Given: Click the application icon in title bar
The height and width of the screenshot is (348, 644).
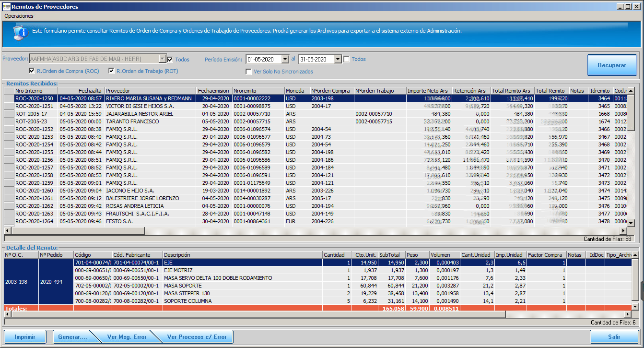Looking at the screenshot, I should pos(6,7).
